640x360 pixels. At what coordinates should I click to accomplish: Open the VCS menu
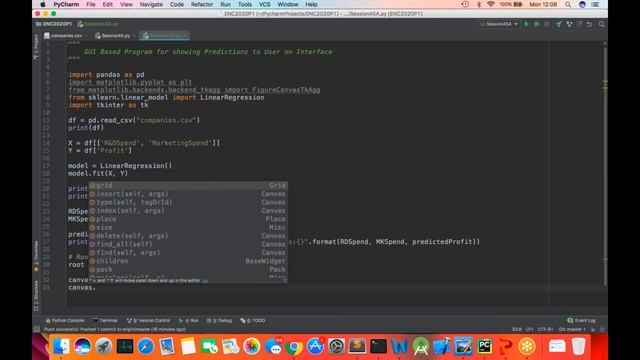[x=264, y=4]
